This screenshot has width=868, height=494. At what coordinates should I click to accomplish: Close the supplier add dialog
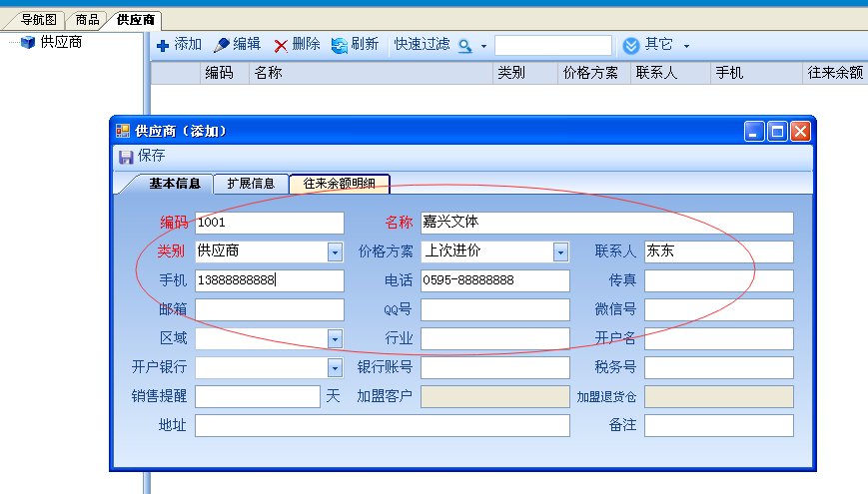800,132
